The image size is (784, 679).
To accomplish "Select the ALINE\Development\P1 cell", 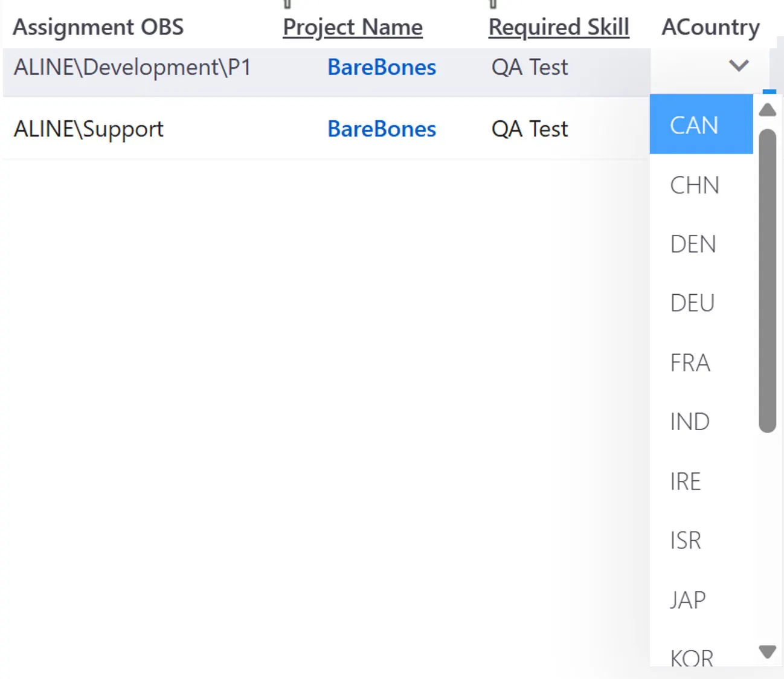I will [x=132, y=67].
